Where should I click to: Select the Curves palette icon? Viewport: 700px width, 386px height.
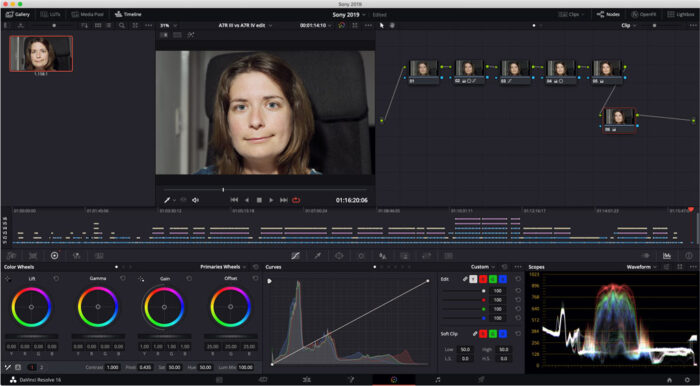(x=295, y=256)
